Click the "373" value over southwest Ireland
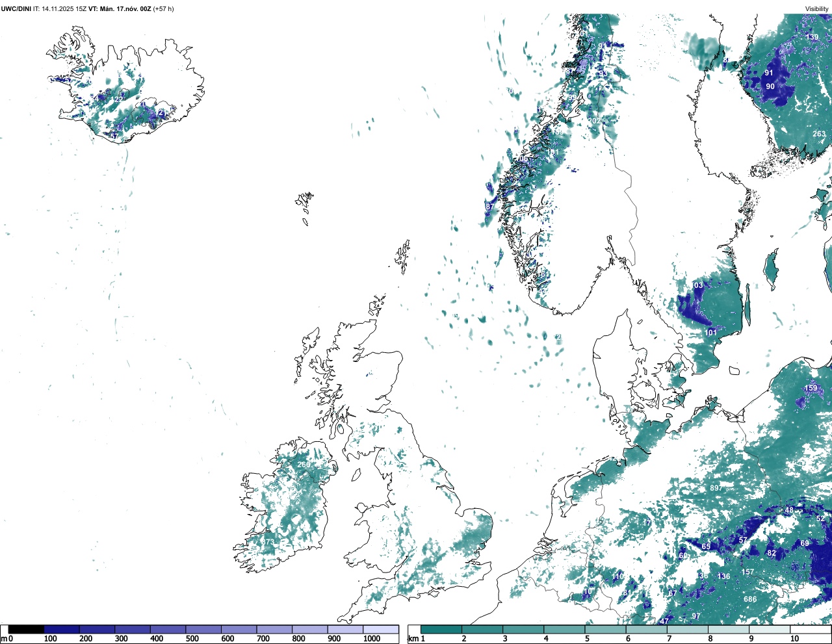 268,542
